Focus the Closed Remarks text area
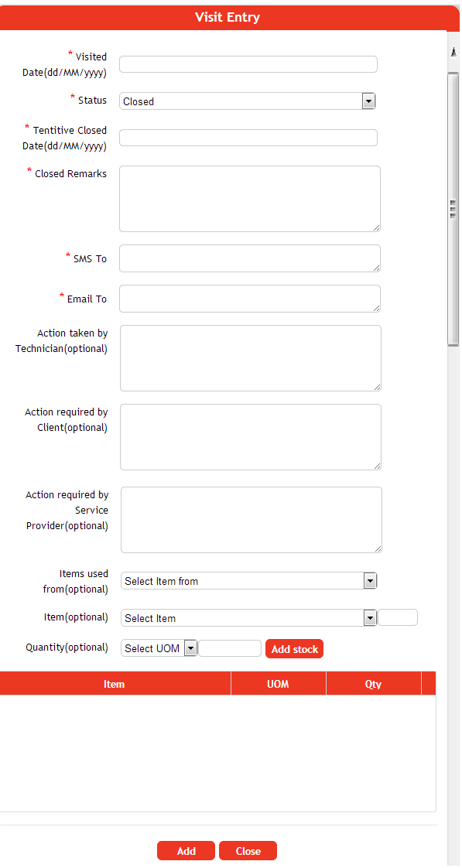The width and height of the screenshot is (462, 868). click(250, 199)
